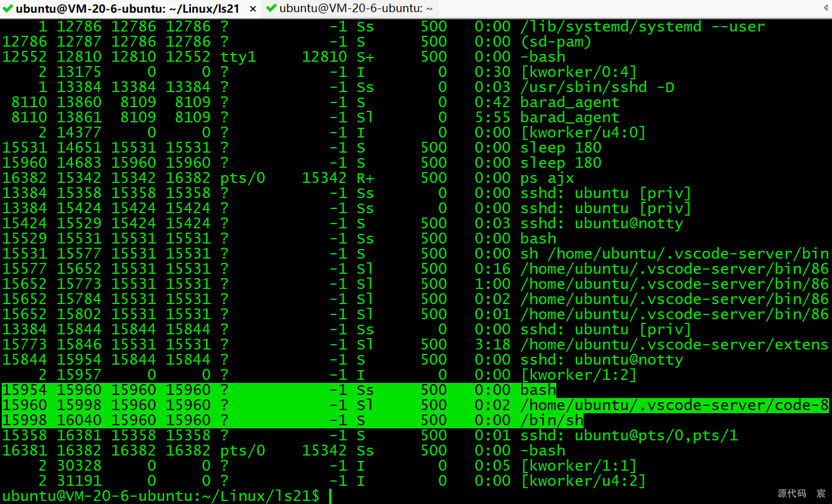Image resolution: width=832 pixels, height=504 pixels.
Task: Click vscode-server row with PID 15784
Action: point(415,299)
